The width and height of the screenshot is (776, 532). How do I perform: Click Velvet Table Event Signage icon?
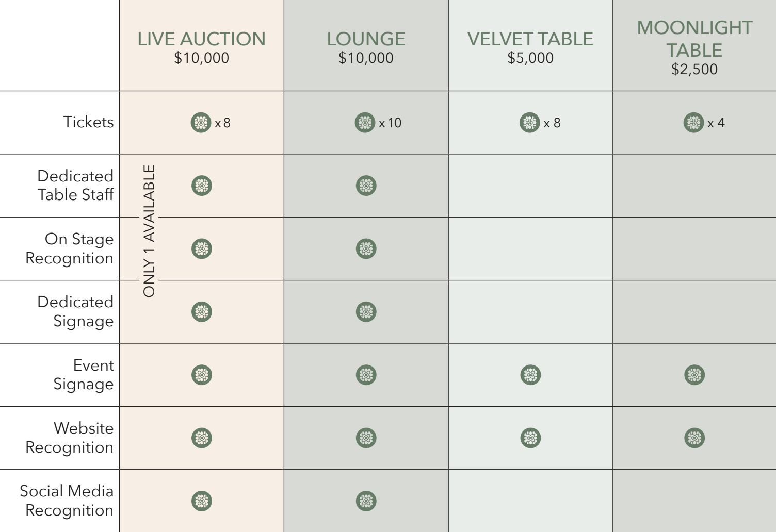pos(530,375)
